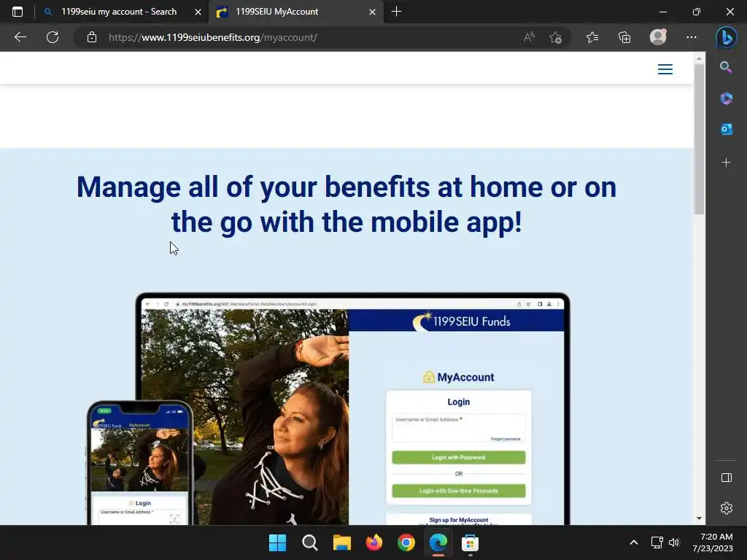Screen dimensions: 747x560
Task: Select the 1199SEIU MyAccount tab
Action: tap(295, 12)
